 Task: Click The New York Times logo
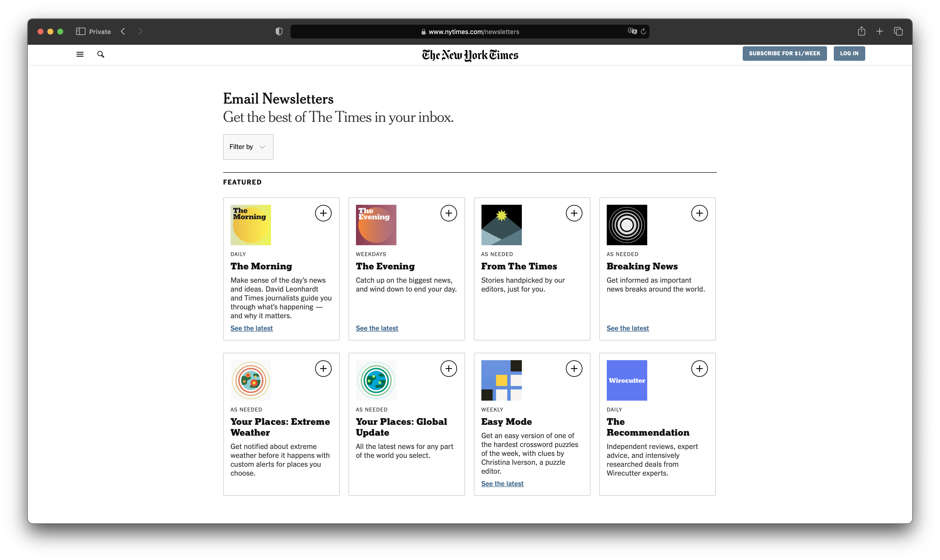(x=470, y=55)
